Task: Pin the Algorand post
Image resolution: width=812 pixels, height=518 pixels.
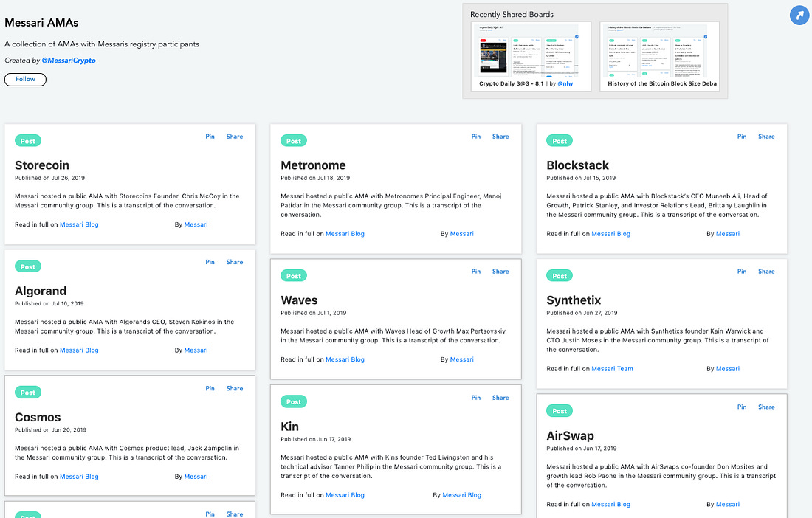Action: (210, 263)
